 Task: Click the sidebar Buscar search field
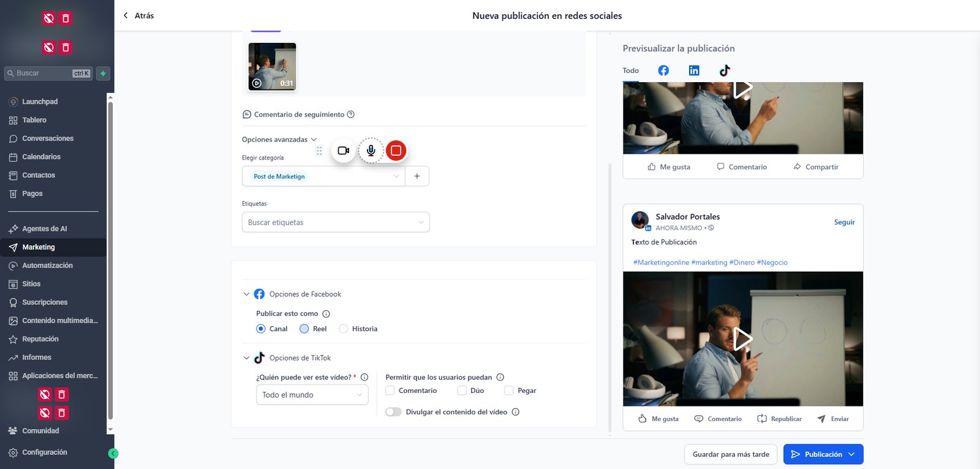48,74
